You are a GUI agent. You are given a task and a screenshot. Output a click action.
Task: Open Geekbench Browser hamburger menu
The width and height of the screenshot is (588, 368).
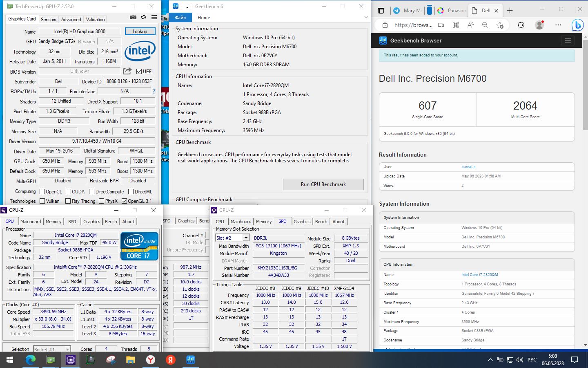tap(568, 40)
